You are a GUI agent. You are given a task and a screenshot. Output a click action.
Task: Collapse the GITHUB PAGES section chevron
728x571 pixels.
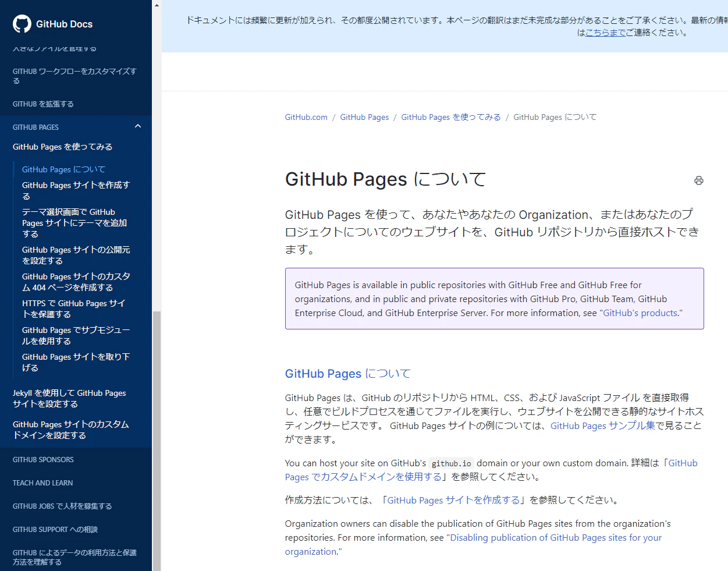coord(138,126)
